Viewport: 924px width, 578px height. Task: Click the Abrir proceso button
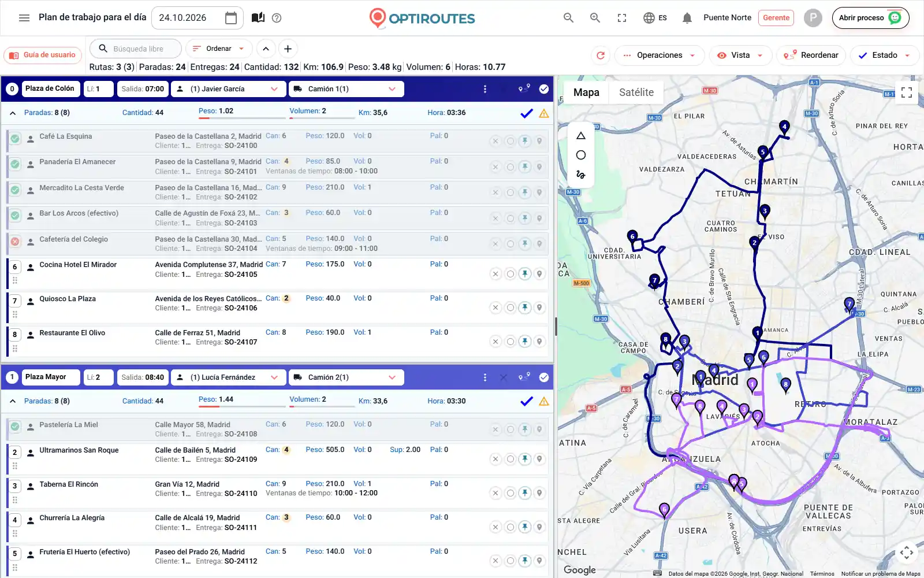pos(870,18)
